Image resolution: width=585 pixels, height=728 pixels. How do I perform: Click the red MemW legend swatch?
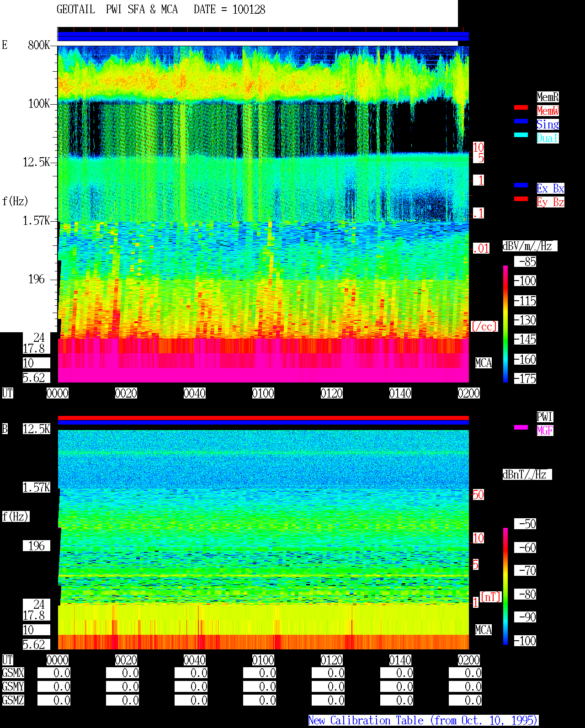521,107
